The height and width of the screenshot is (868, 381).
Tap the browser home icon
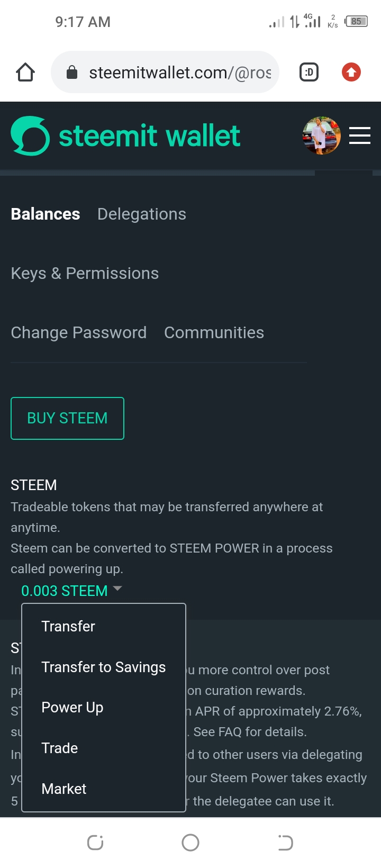(25, 73)
